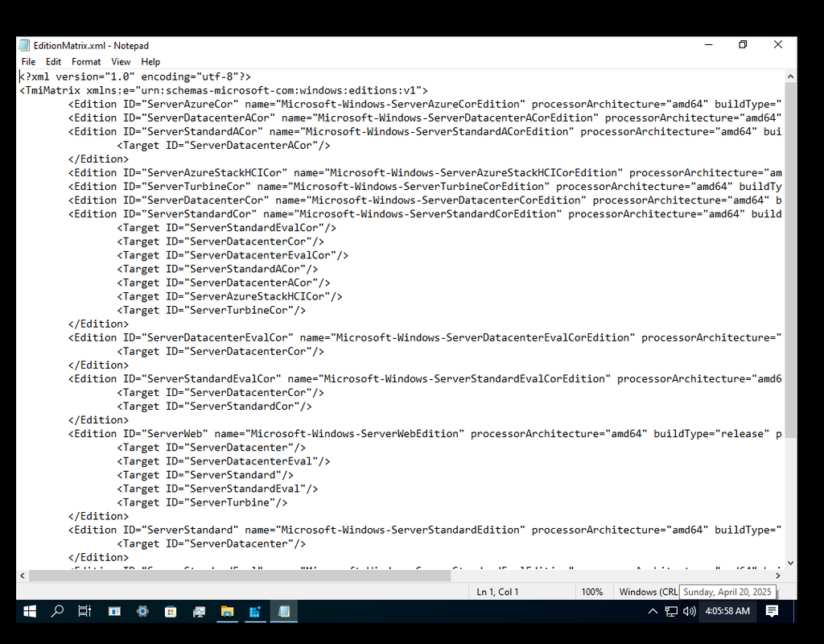The height and width of the screenshot is (644, 824).
Task: Click the horizontal scrollbar right arrow
Action: point(778,576)
